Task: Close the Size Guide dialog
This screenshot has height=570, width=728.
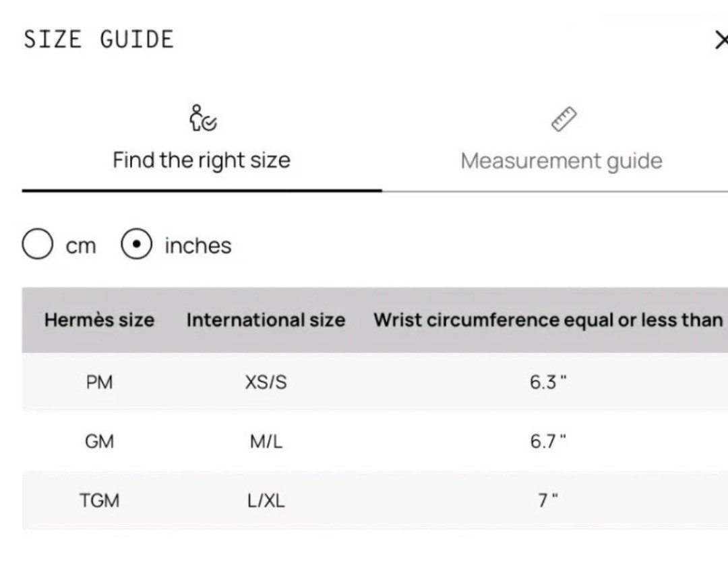Action: point(721,40)
